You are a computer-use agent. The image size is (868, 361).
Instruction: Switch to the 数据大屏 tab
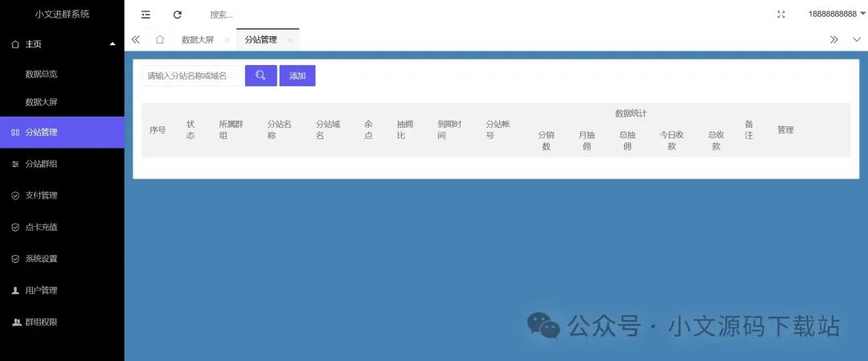pos(198,40)
